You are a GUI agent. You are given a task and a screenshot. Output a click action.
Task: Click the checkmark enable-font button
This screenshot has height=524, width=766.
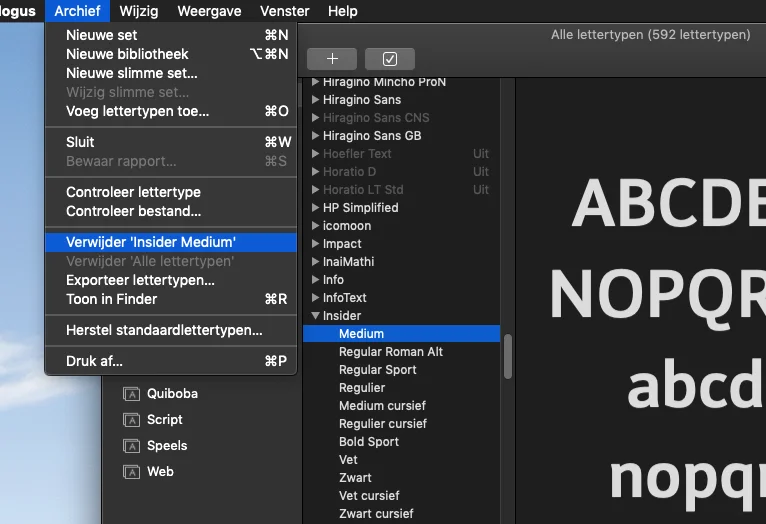point(390,59)
